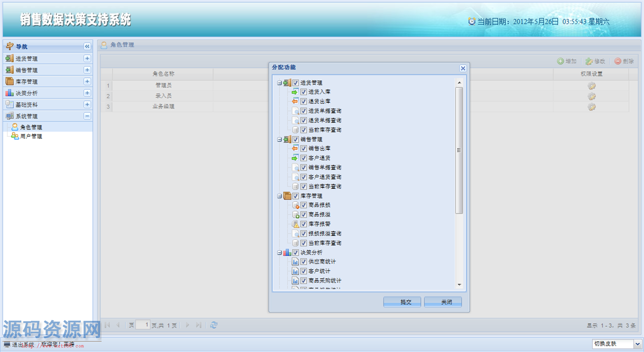Click the 客户退货 green arrow icon in tree
The height and width of the screenshot is (352, 644).
click(x=295, y=158)
